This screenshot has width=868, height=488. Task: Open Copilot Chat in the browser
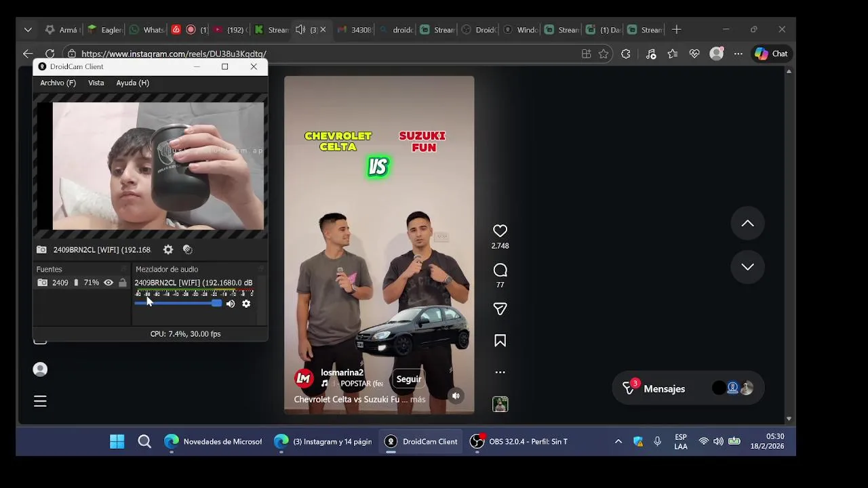click(772, 54)
